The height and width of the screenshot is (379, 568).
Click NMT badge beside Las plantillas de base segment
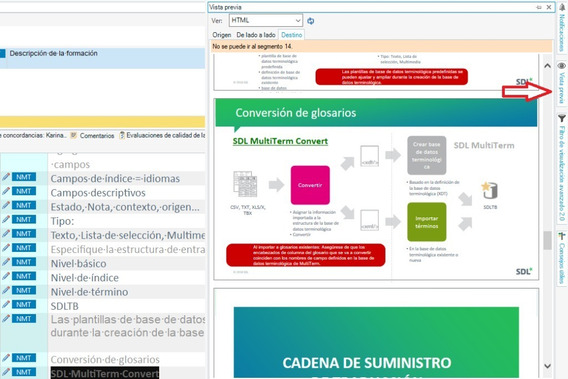click(x=24, y=319)
